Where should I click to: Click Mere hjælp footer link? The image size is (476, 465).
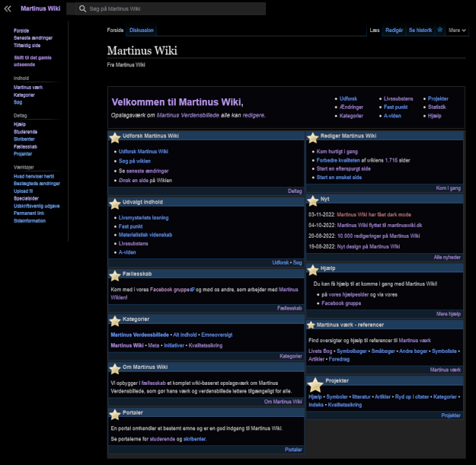tap(449, 314)
